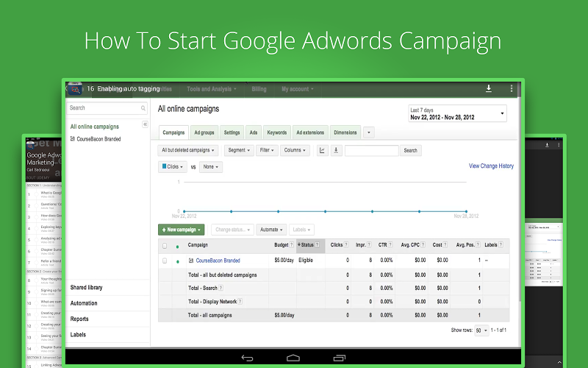Screen dimensions: 588x368
Task: Click the help icon next to Status
Action: tap(318, 245)
